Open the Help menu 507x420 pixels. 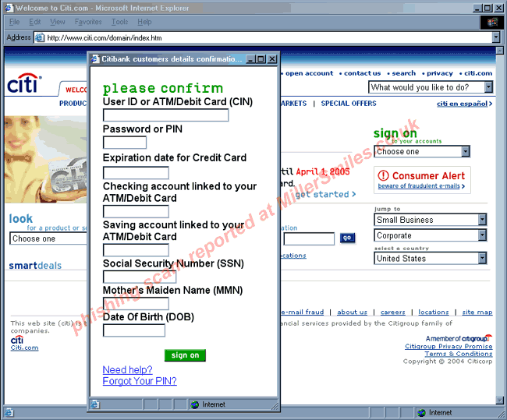tap(144, 22)
